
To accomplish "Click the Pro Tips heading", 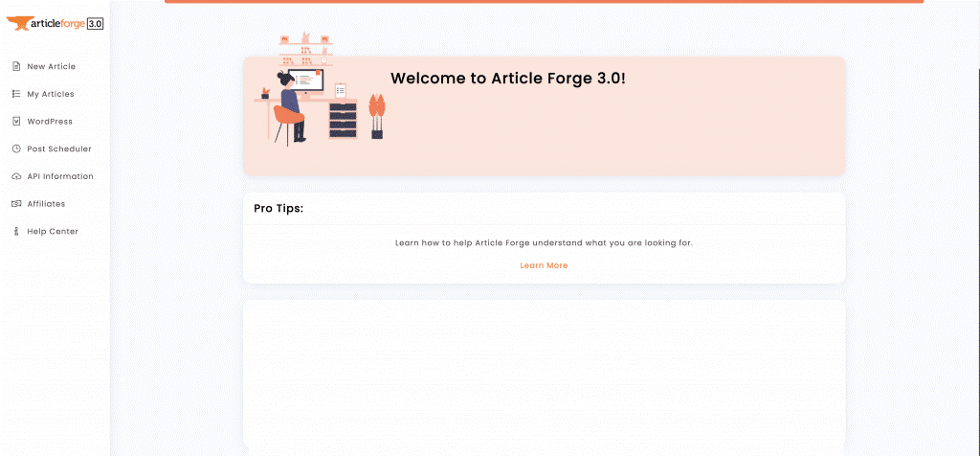I will point(278,208).
